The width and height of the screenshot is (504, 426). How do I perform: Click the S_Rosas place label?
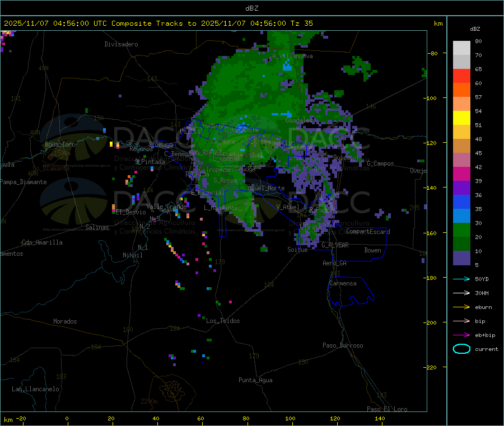(x=225, y=180)
